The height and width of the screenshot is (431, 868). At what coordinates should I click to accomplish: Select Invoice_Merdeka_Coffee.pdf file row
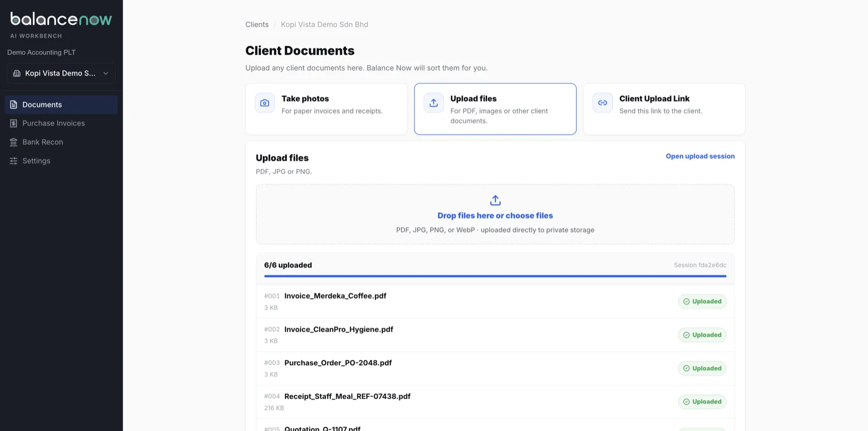(495, 301)
